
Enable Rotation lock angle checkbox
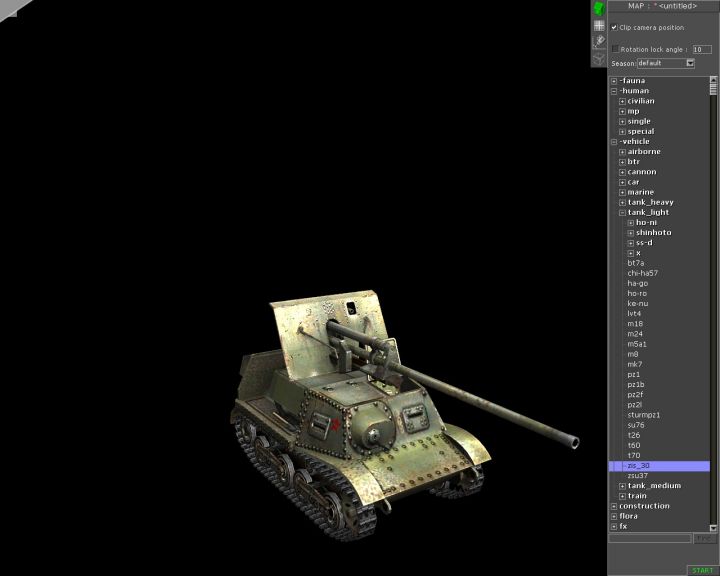(615, 48)
